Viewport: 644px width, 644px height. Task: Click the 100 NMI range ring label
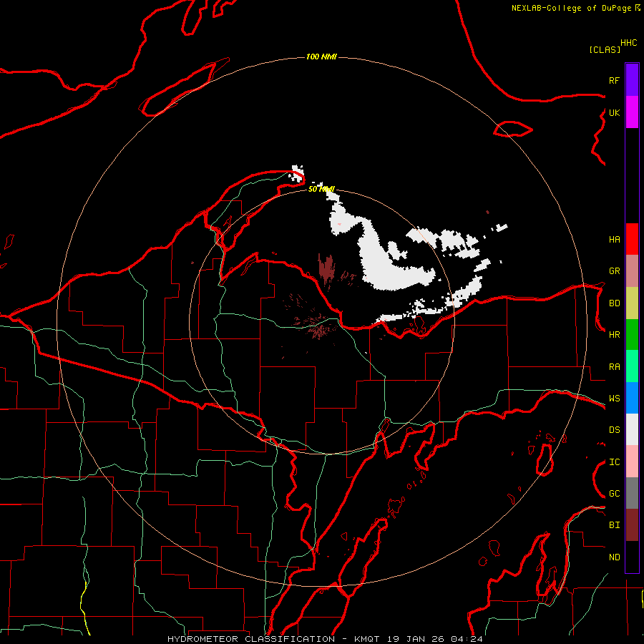[321, 57]
